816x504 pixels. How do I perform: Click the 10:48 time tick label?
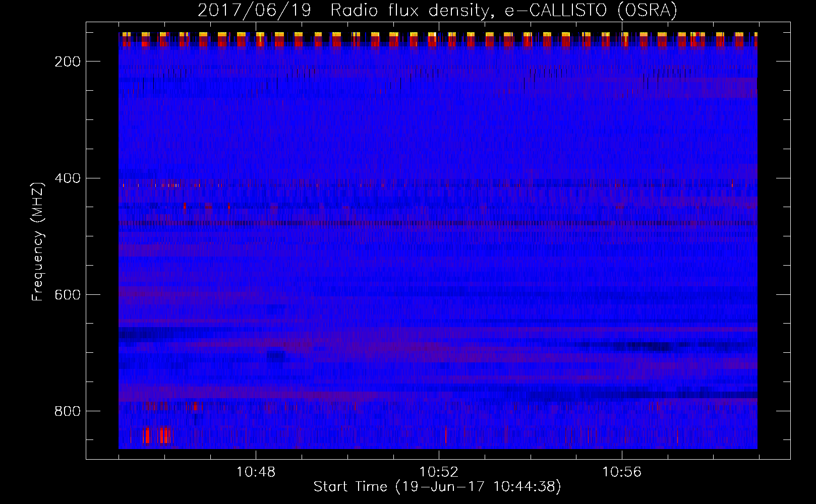coord(256,472)
